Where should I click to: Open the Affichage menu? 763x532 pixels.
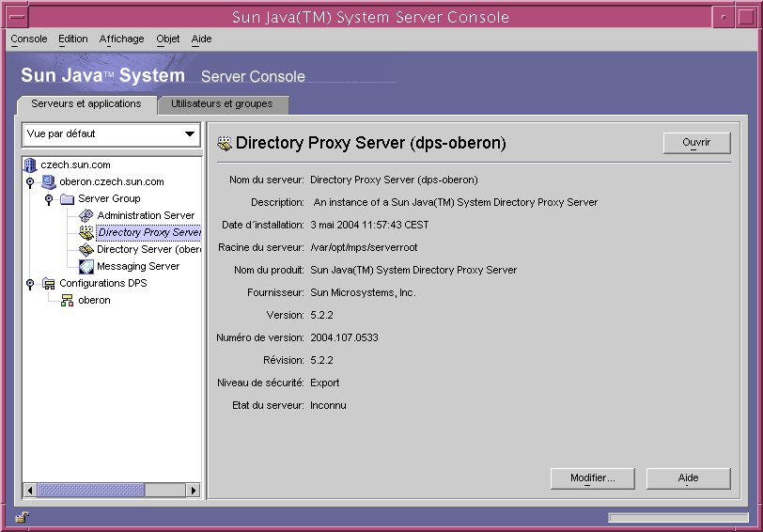click(x=121, y=39)
